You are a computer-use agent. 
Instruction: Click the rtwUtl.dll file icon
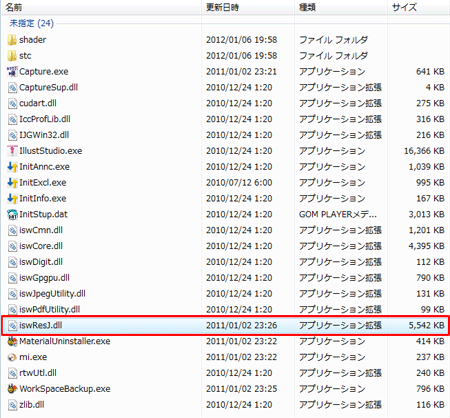(12, 373)
